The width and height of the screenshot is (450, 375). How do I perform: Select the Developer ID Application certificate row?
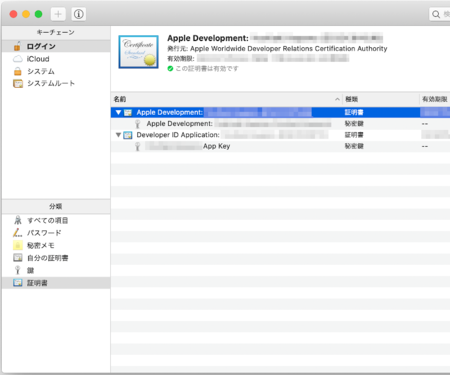point(280,135)
